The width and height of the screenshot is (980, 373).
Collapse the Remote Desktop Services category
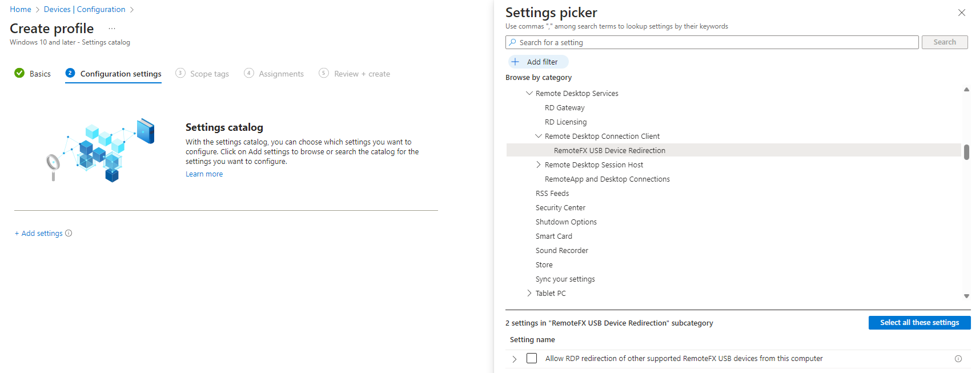(x=529, y=93)
